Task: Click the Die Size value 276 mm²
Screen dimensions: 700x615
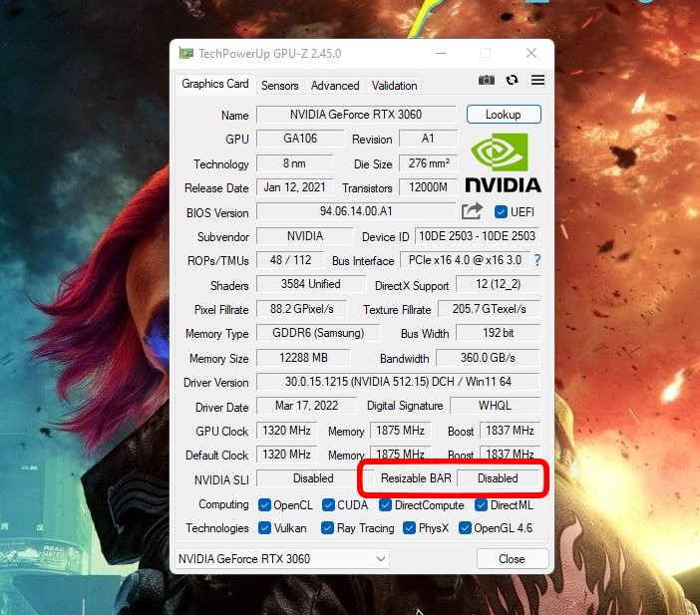Action: (x=428, y=163)
